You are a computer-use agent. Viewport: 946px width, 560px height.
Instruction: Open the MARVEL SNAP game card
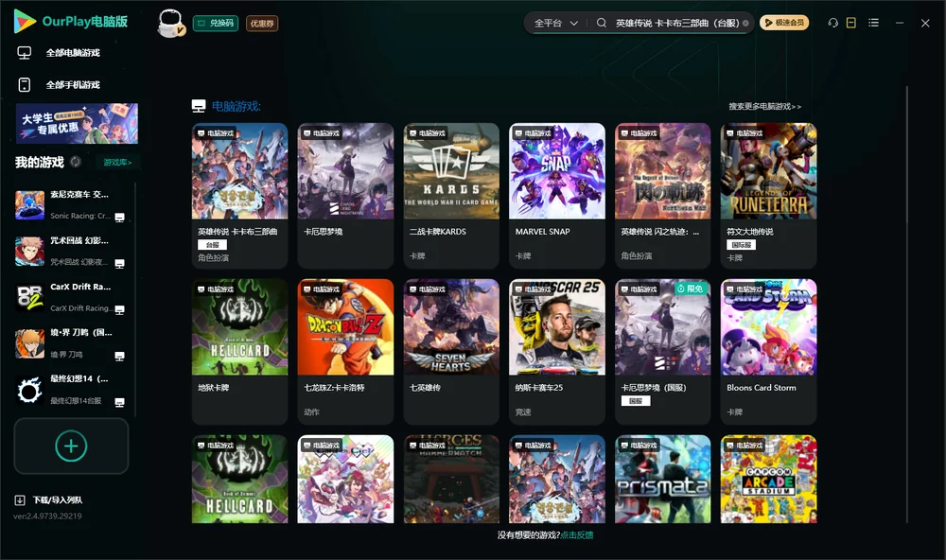(557, 196)
